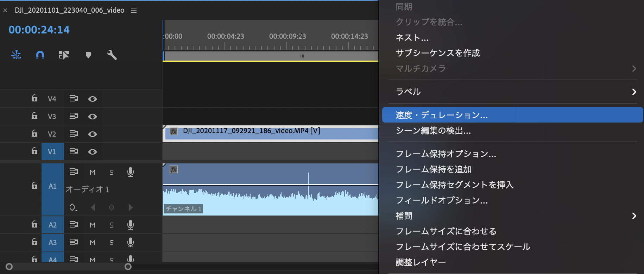
Task: Toggle lock on audio track A3
Action: tap(34, 242)
